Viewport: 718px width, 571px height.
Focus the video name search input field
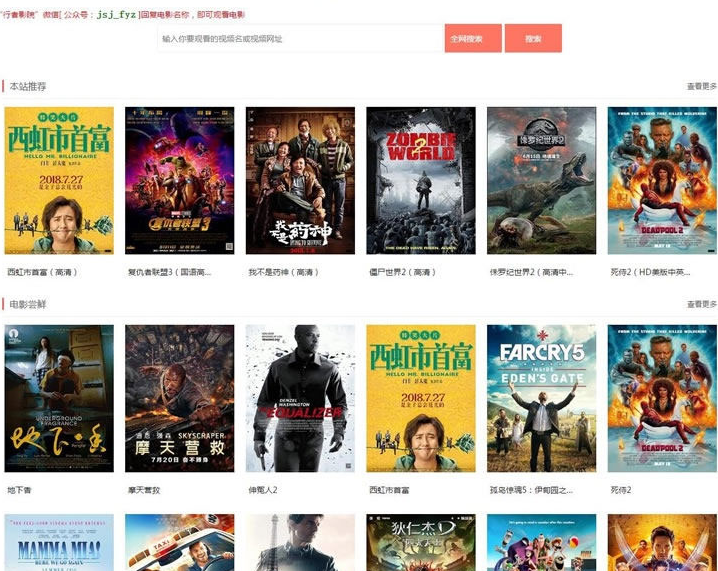pyautogui.click(x=301, y=38)
